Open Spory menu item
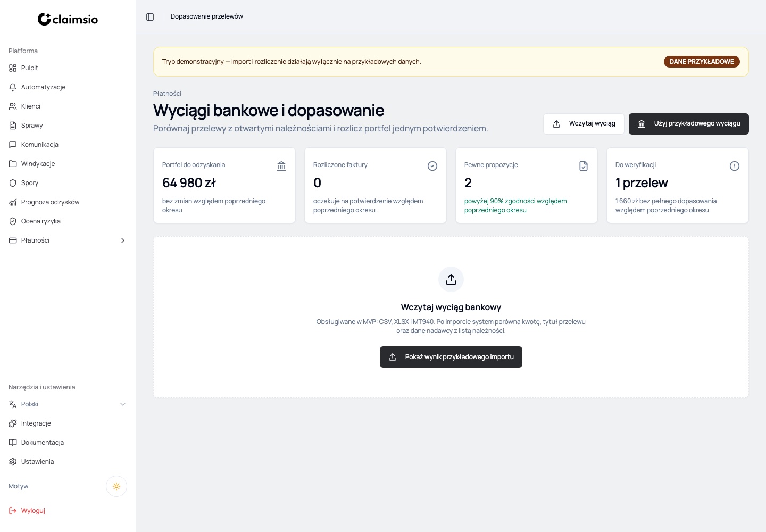Screen dimensions: 766x532 click(68, 183)
